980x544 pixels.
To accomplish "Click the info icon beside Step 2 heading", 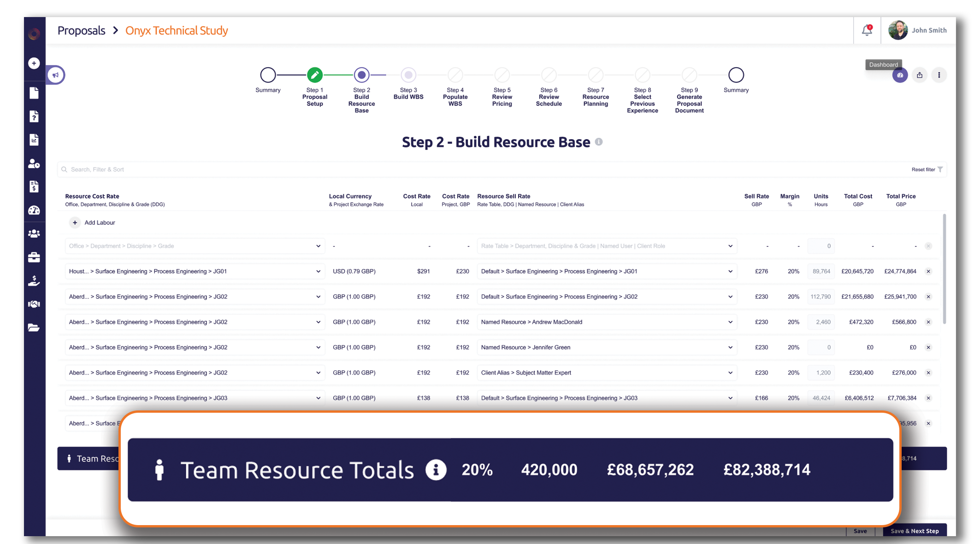I will click(599, 142).
